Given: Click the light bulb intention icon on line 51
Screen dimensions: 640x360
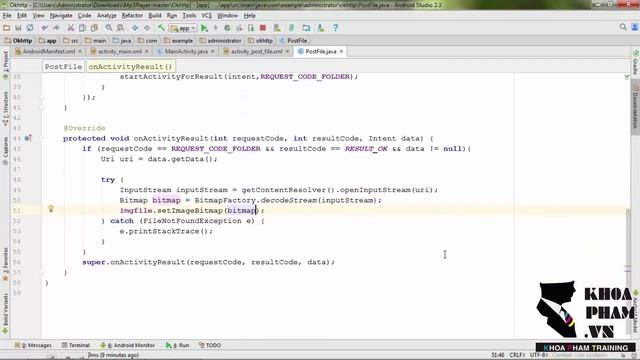Looking at the screenshot, I should pos(51,209).
